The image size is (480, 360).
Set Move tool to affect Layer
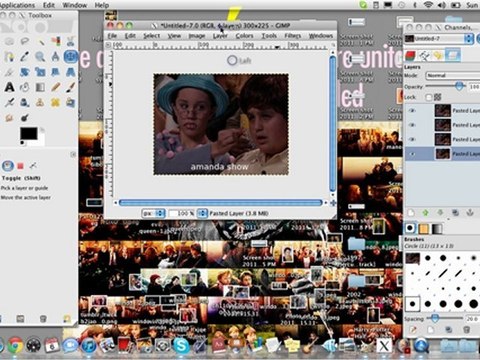[8, 166]
